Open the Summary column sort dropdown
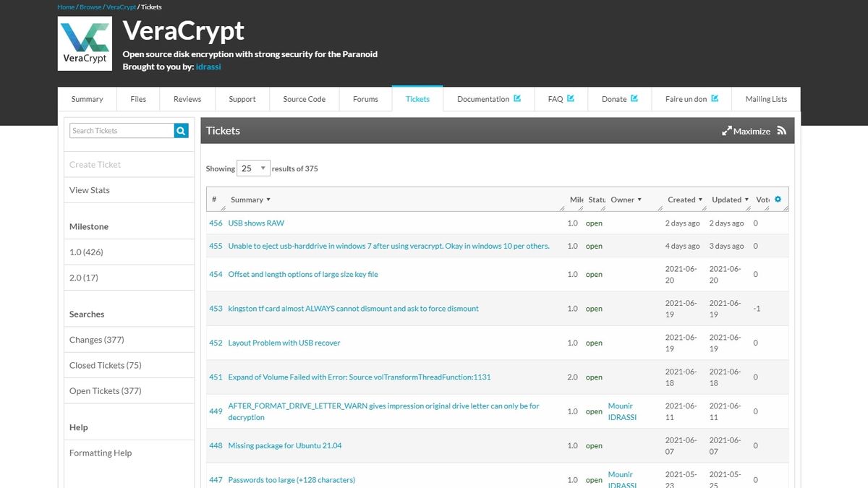The height and width of the screenshot is (488, 868). pos(268,200)
